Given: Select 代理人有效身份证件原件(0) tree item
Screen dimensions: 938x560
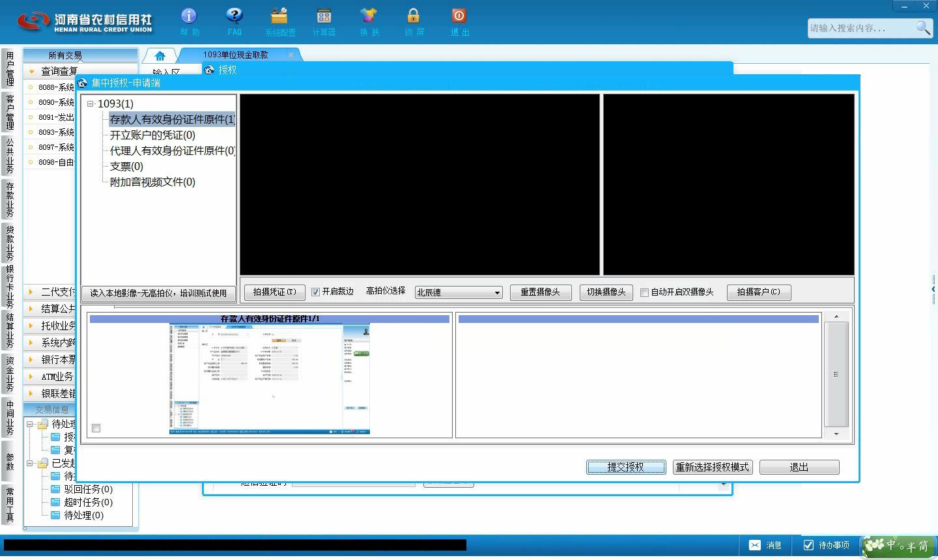Looking at the screenshot, I should (173, 150).
